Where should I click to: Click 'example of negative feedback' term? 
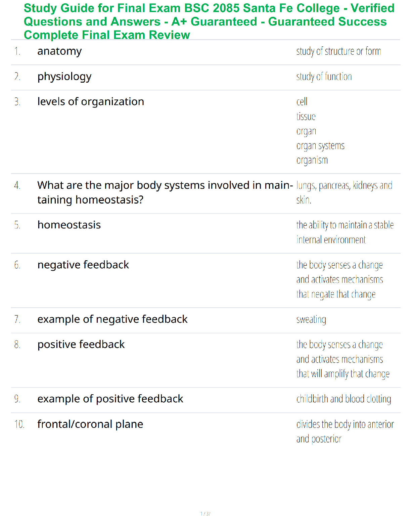pyautogui.click(x=112, y=319)
